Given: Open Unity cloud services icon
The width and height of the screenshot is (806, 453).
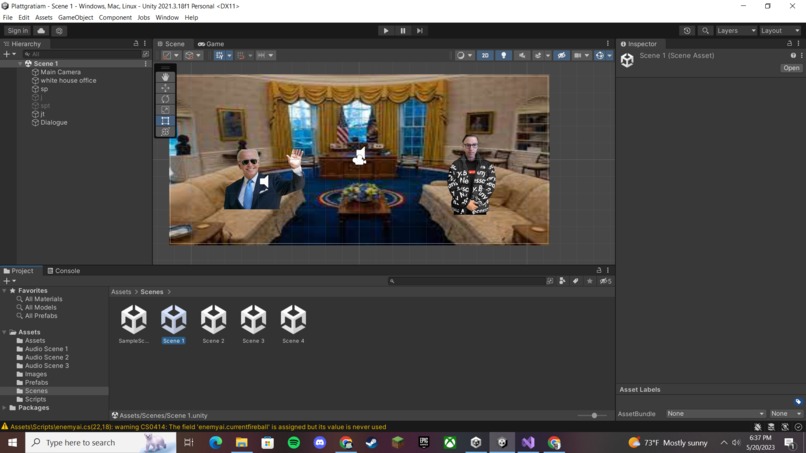Looking at the screenshot, I should (41, 31).
